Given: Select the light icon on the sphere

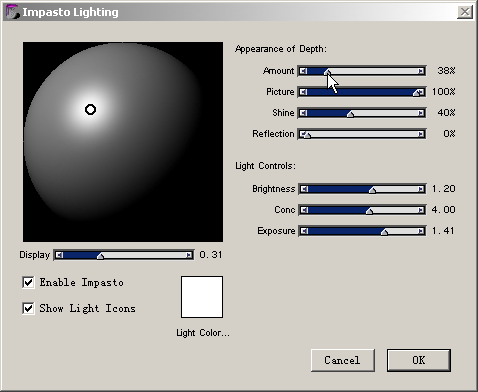Looking at the screenshot, I should click(x=90, y=109).
